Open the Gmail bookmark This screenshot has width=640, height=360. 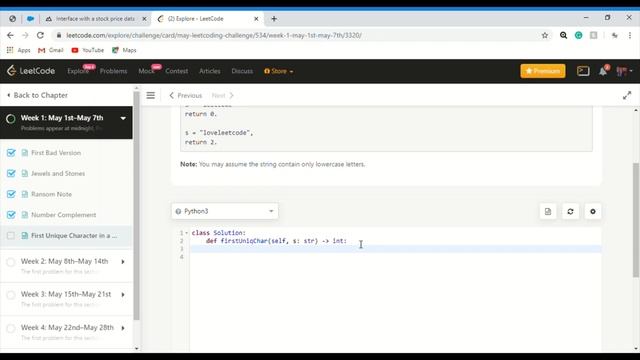pos(51,50)
